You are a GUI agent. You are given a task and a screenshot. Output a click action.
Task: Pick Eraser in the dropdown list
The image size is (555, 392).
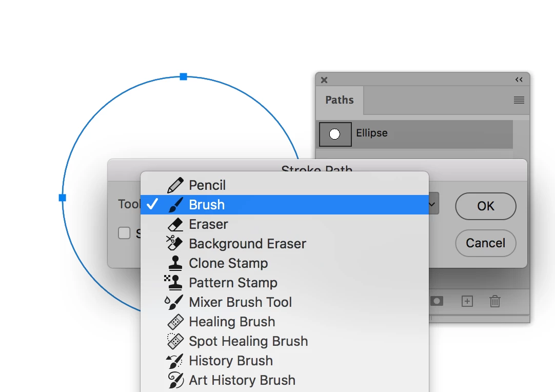[285, 224]
